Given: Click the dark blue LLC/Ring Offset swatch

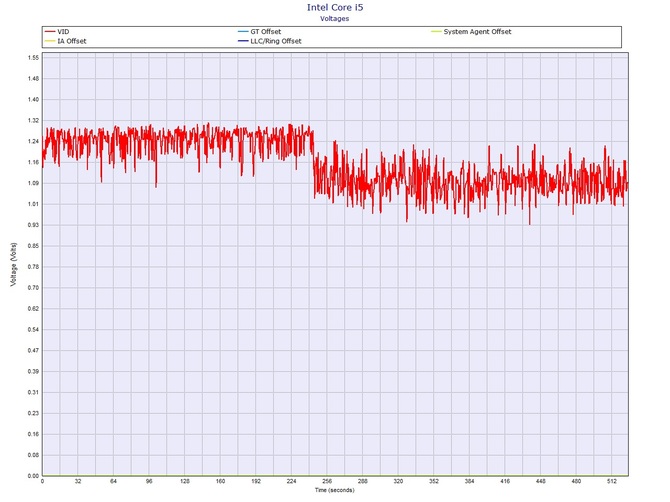Looking at the screenshot, I should pyautogui.click(x=243, y=41).
